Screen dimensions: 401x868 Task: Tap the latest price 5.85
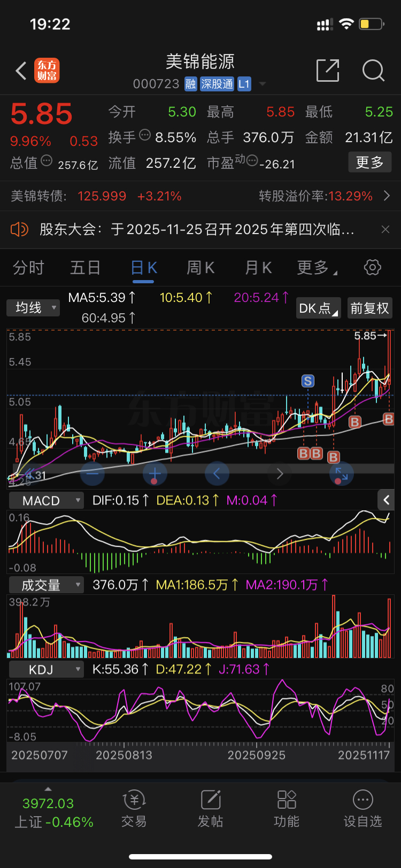41,114
